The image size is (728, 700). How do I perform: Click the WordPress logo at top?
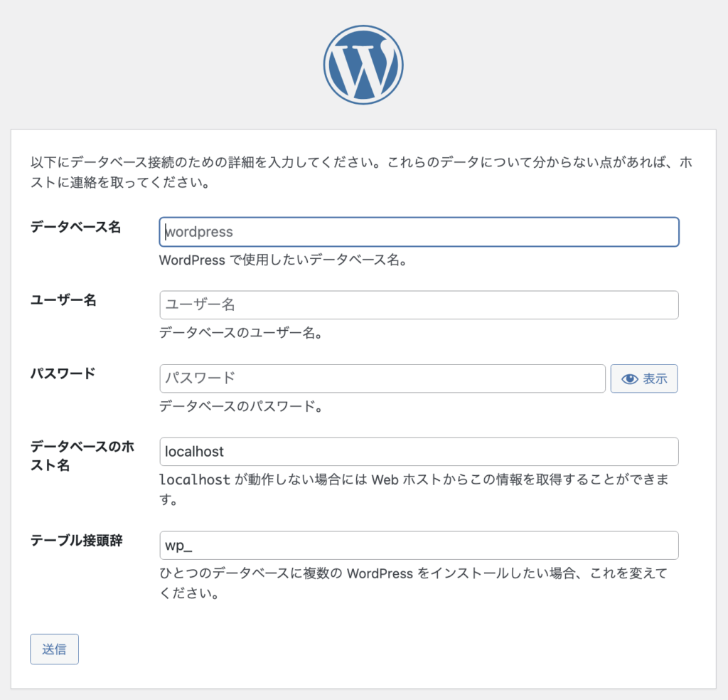[x=363, y=65]
